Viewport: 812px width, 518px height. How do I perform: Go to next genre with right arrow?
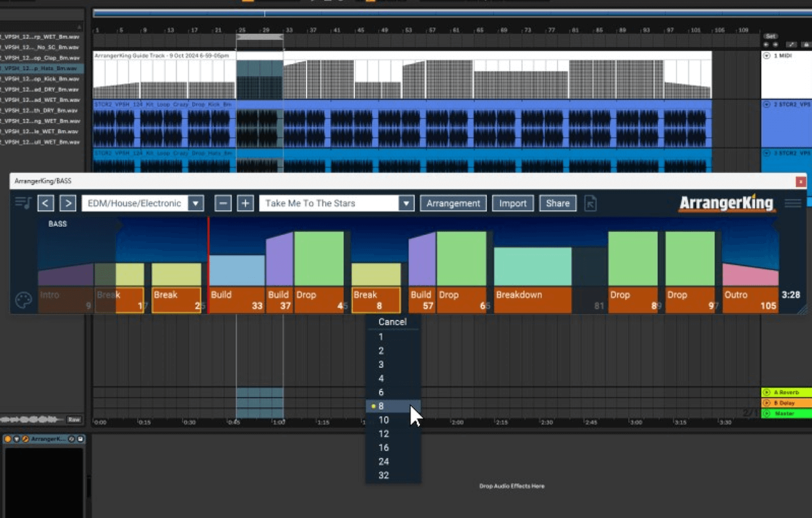(x=67, y=203)
